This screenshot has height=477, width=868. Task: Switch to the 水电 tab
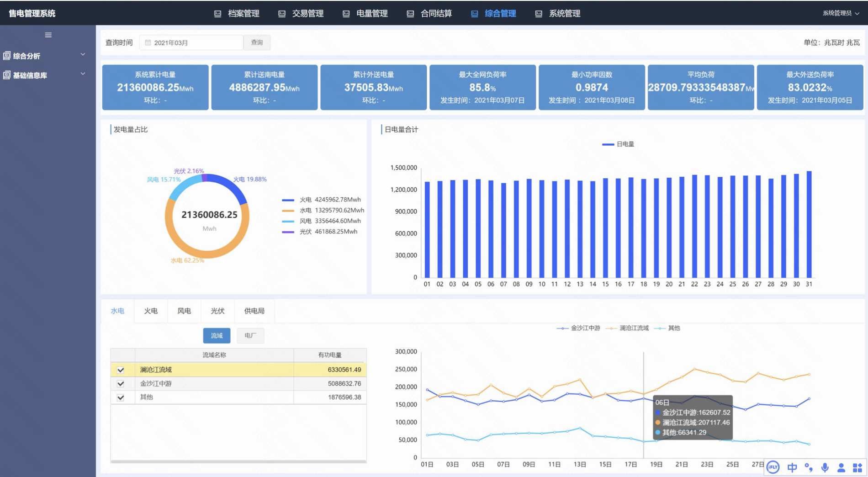pyautogui.click(x=117, y=311)
